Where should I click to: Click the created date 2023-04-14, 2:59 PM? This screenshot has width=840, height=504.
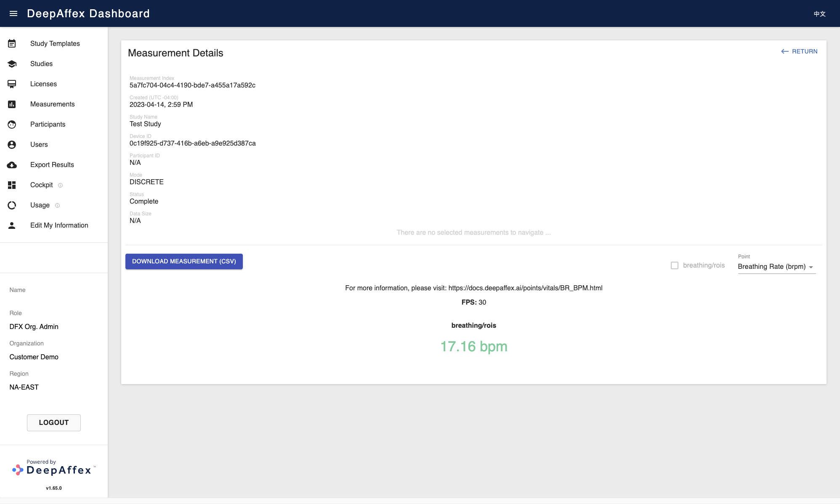click(x=161, y=104)
